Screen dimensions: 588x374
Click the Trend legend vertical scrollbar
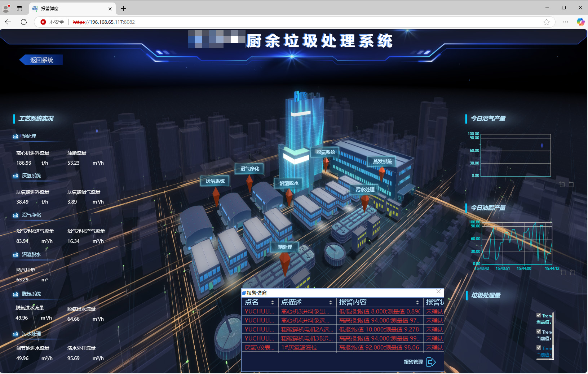coord(553,335)
